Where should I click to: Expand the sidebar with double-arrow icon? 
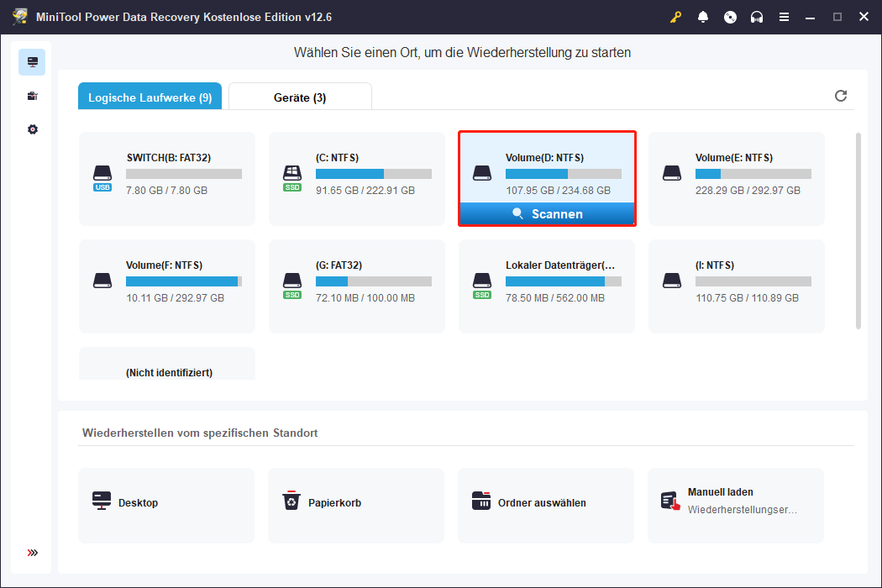(x=32, y=553)
